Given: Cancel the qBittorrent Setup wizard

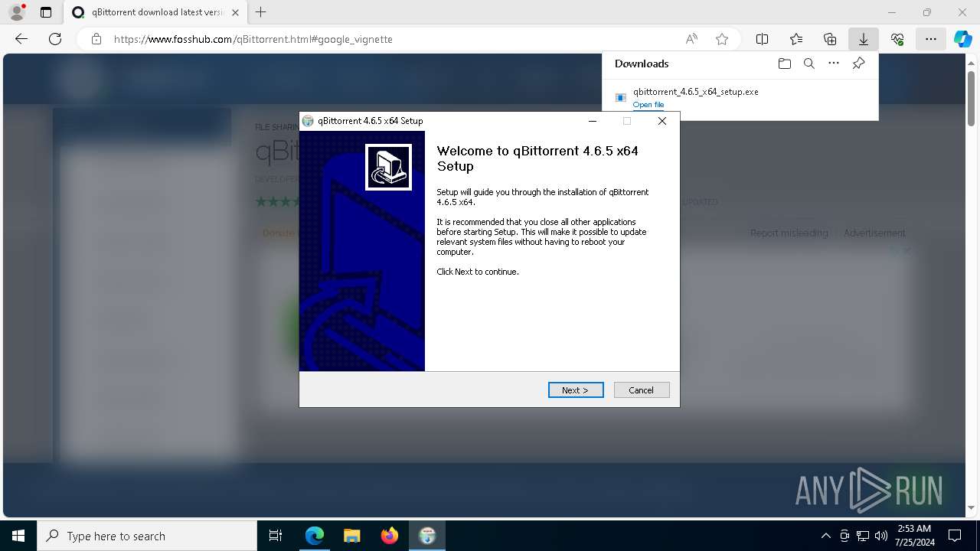Looking at the screenshot, I should pos(642,390).
